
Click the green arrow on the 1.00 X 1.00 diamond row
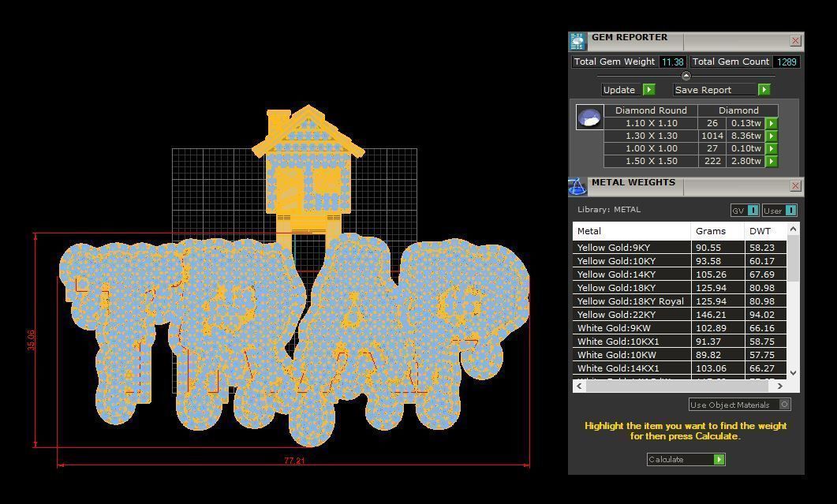pos(772,148)
